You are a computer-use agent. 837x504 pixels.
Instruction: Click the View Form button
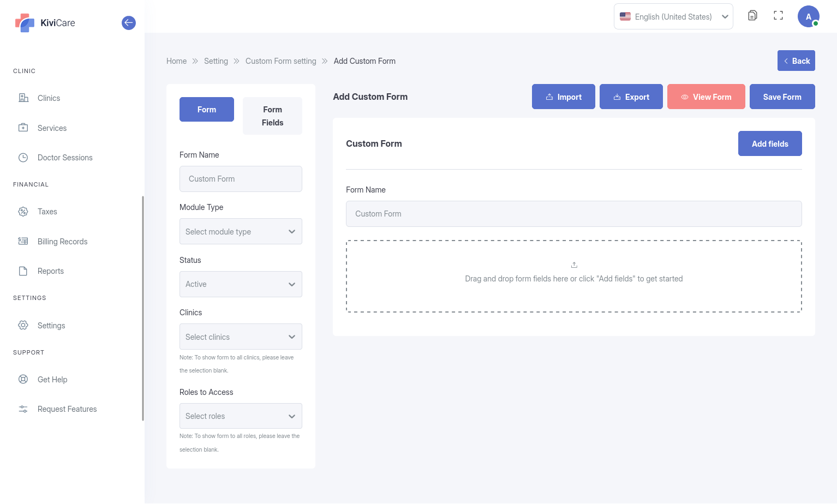pos(706,97)
